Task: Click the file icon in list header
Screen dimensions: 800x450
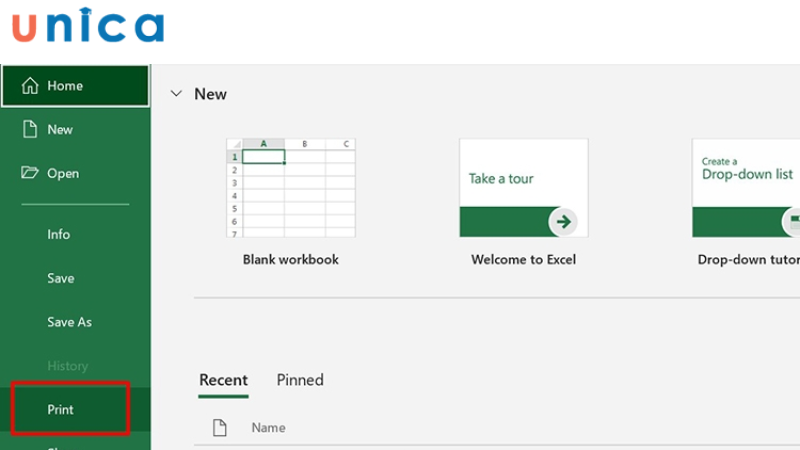Action: coord(220,428)
